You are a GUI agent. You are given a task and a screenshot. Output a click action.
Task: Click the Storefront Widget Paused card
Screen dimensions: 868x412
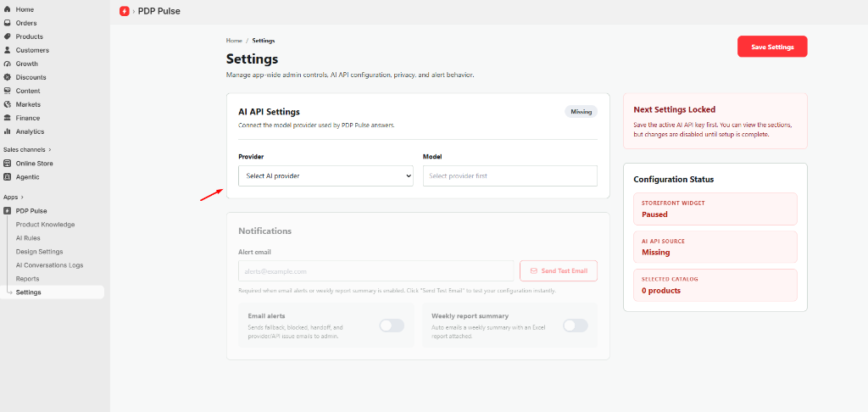point(715,209)
